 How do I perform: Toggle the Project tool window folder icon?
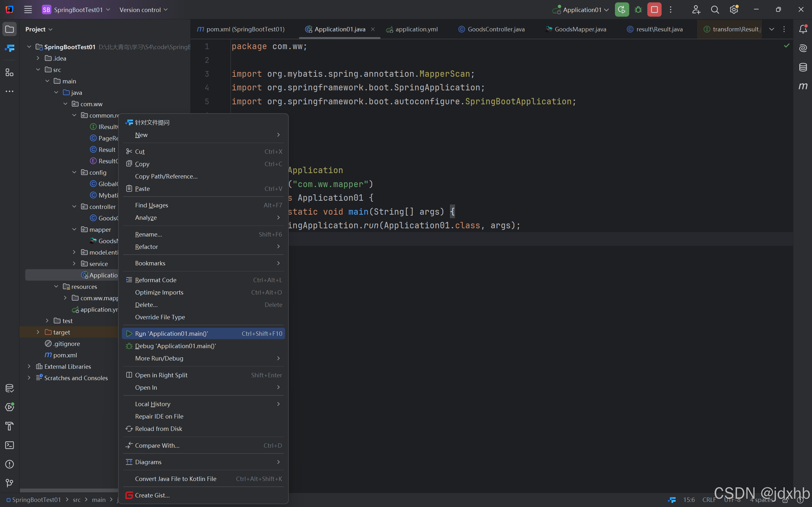pos(10,29)
